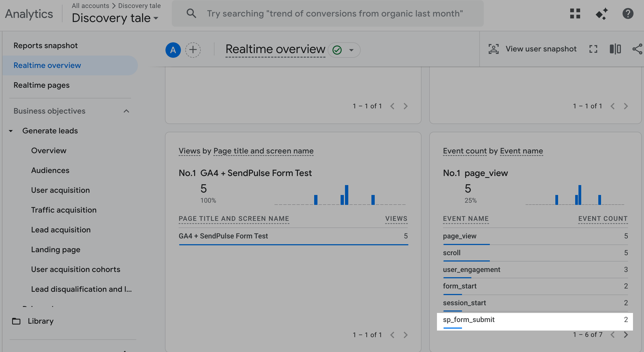Open the help question mark icon
Viewport: 644px width, 352px height.
click(628, 13)
